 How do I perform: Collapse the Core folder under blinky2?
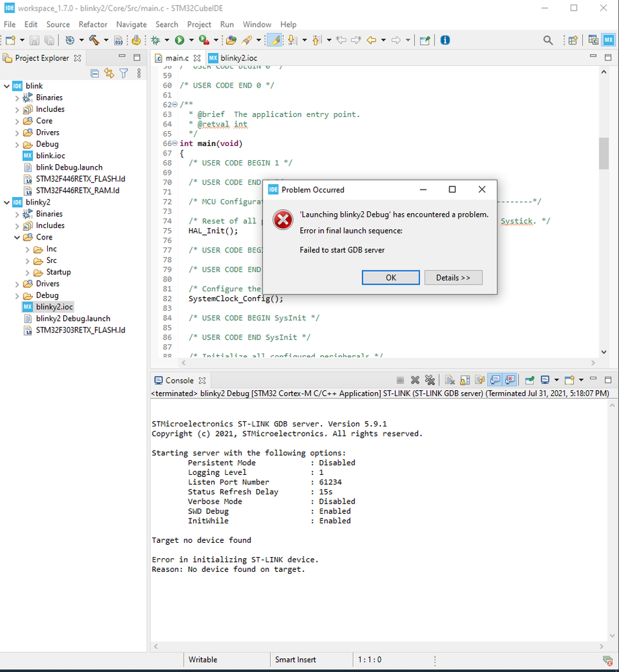point(17,237)
